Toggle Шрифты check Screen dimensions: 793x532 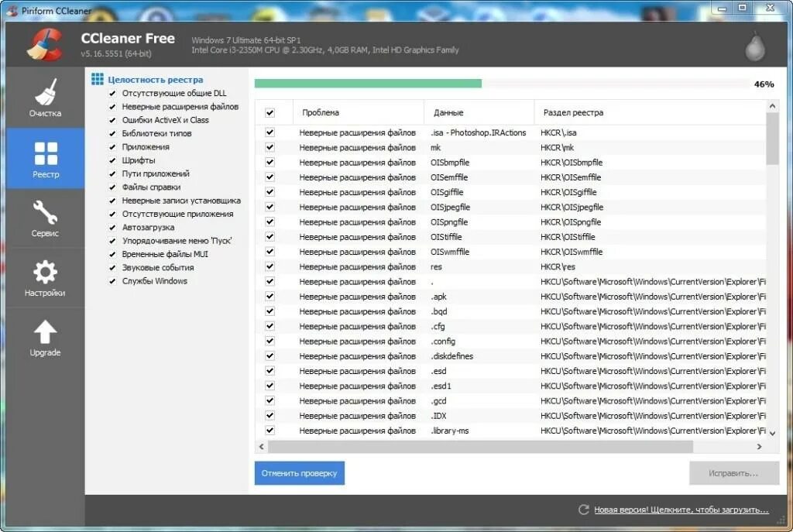click(x=113, y=160)
